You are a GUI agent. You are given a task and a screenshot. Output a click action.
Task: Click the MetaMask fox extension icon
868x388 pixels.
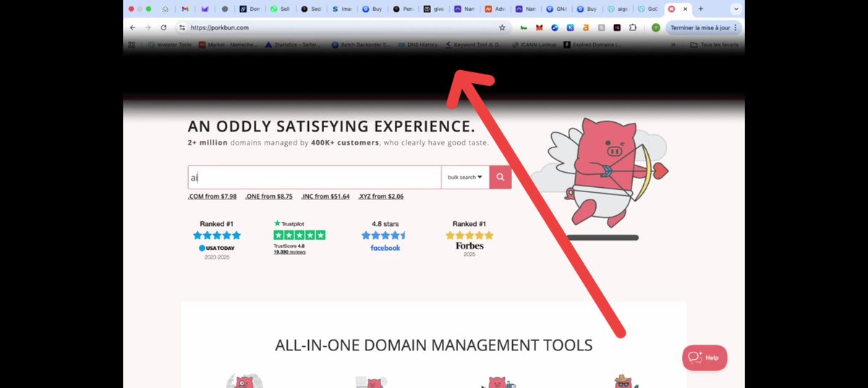539,27
